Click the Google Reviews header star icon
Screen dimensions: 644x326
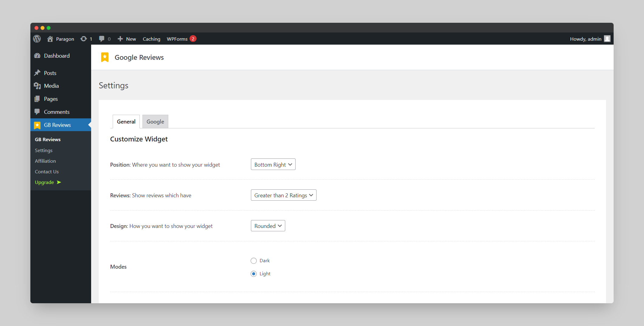tap(105, 57)
